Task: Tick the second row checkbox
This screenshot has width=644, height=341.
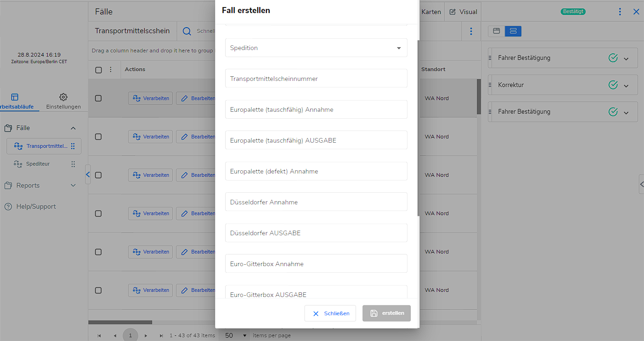Action: (98, 137)
